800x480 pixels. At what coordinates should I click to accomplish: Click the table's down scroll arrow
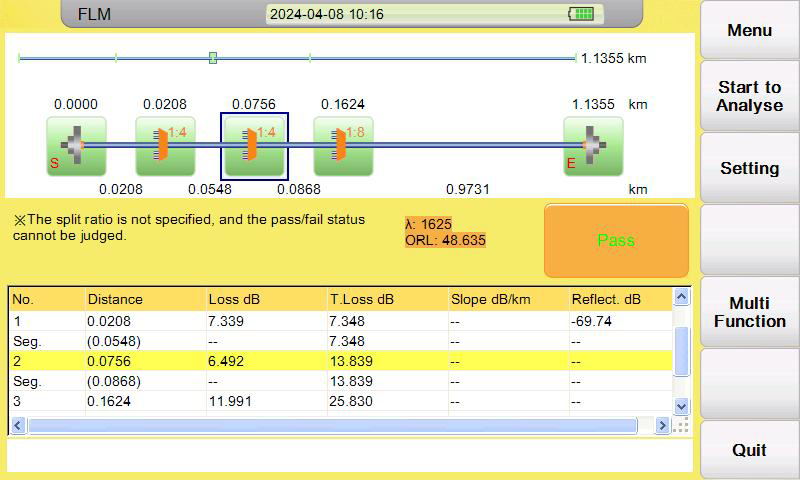682,407
